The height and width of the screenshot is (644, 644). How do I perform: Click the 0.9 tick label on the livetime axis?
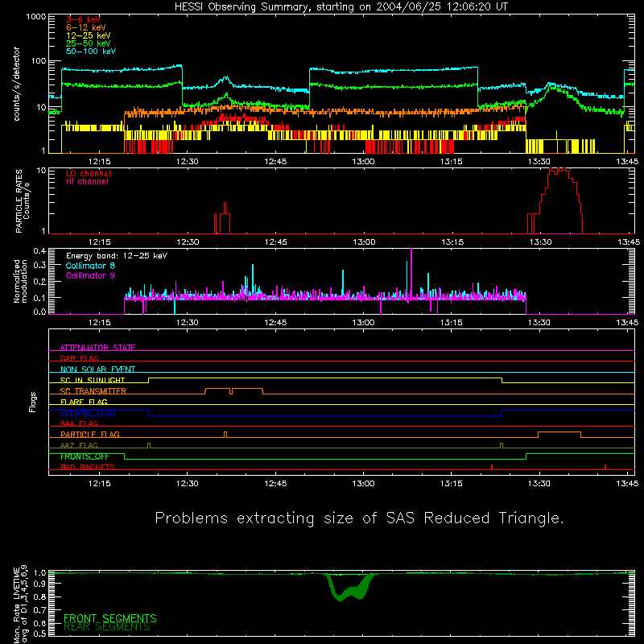coord(39,584)
